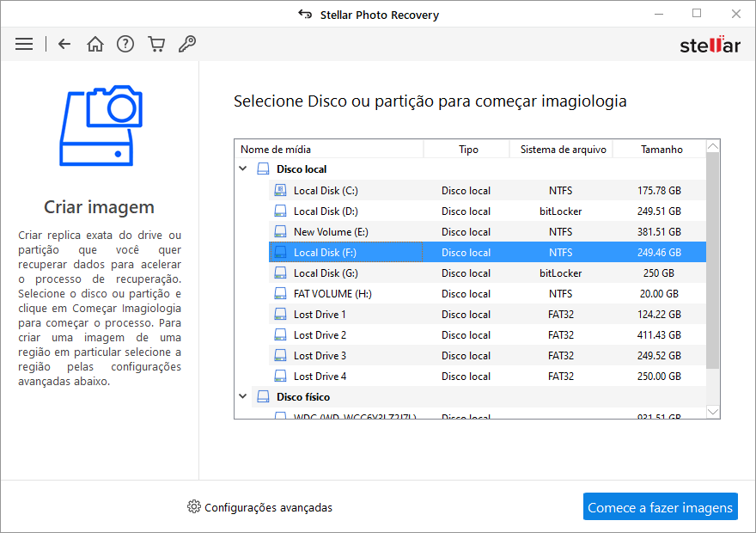Viewport: 756px width, 533px height.
Task: Sort by Tipo column header
Action: click(x=466, y=150)
